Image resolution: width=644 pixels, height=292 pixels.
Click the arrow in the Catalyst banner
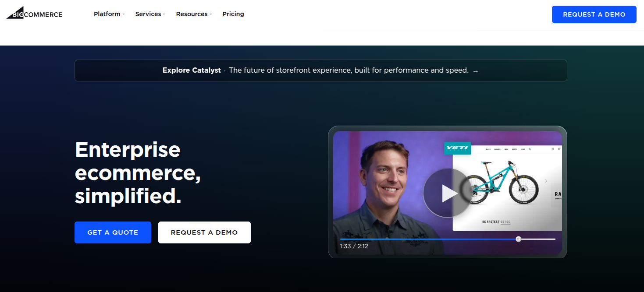coord(476,71)
